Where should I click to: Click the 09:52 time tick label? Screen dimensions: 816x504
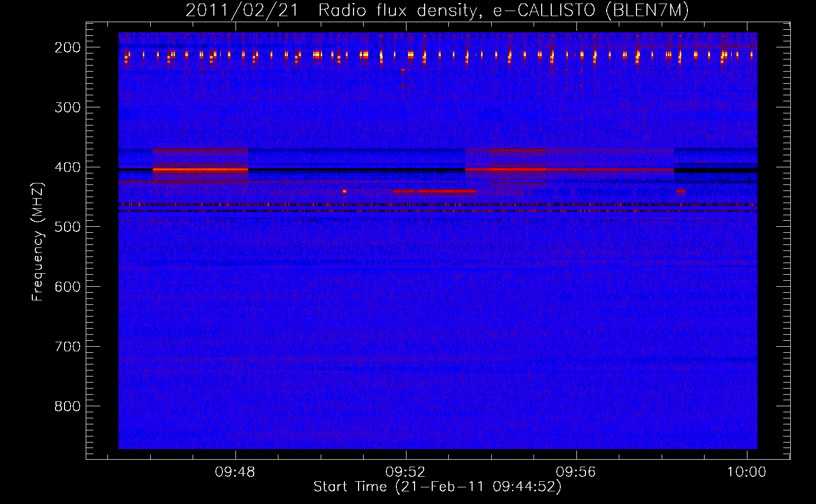pos(405,472)
